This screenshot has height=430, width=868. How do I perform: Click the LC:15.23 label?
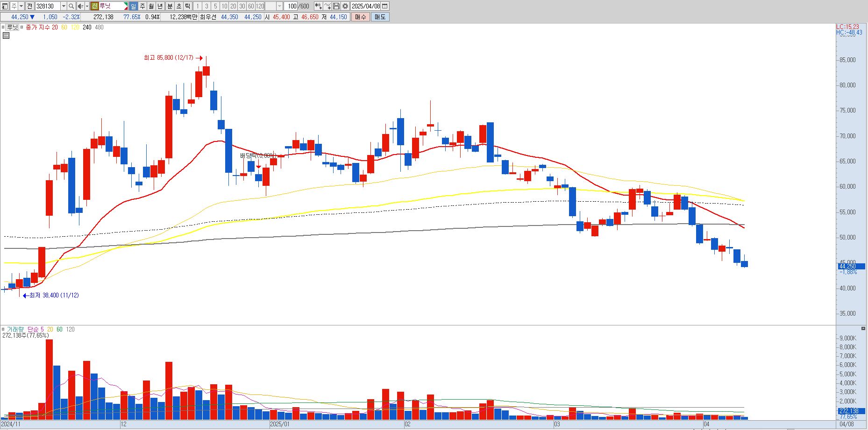pyautogui.click(x=847, y=27)
